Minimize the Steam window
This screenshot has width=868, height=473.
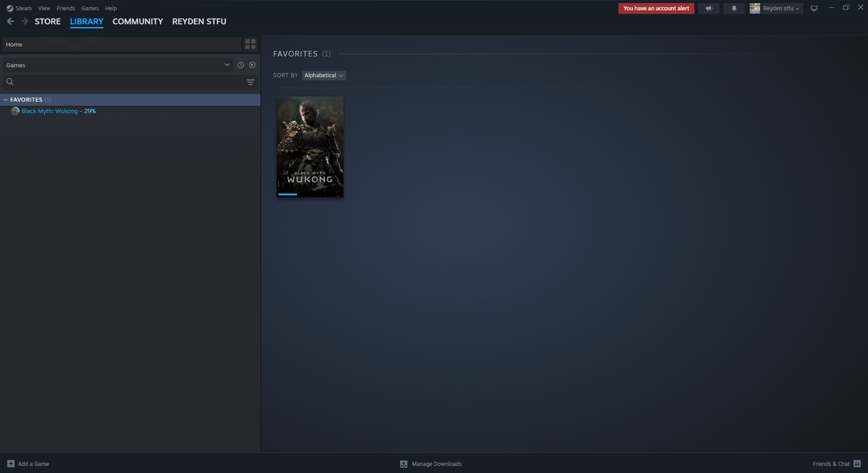pyautogui.click(x=831, y=7)
